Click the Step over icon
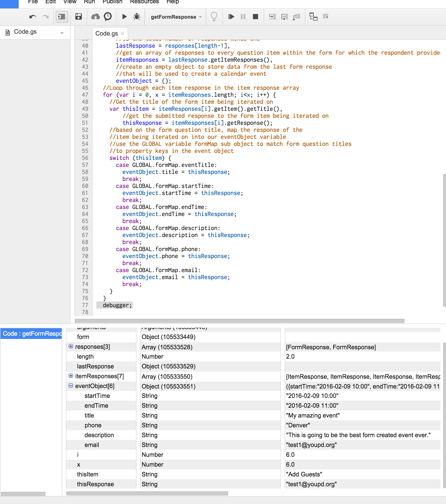Screen dimensions: 446x504 (x=284, y=17)
